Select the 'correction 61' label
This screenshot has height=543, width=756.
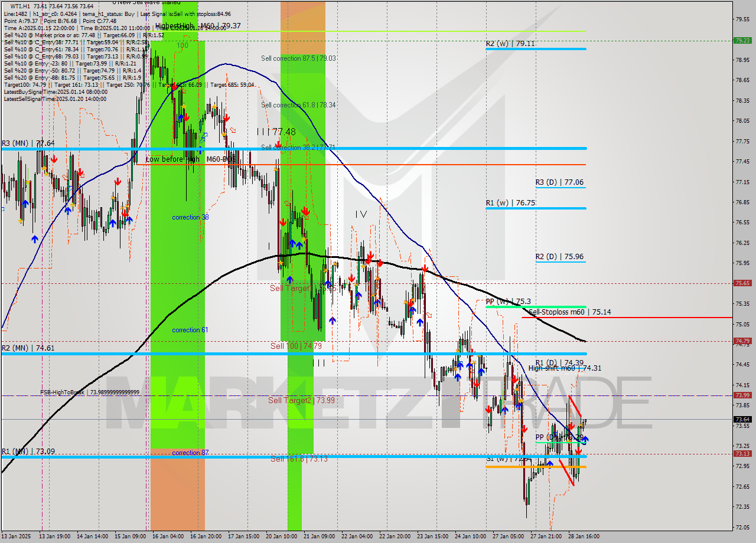[190, 330]
